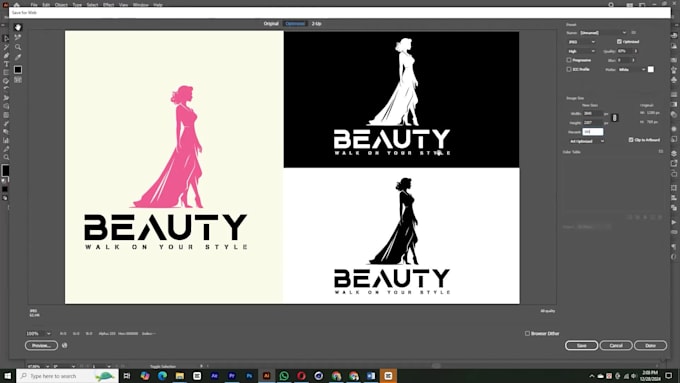
Task: Toggle the Browser Dither checkbox
Action: point(527,333)
